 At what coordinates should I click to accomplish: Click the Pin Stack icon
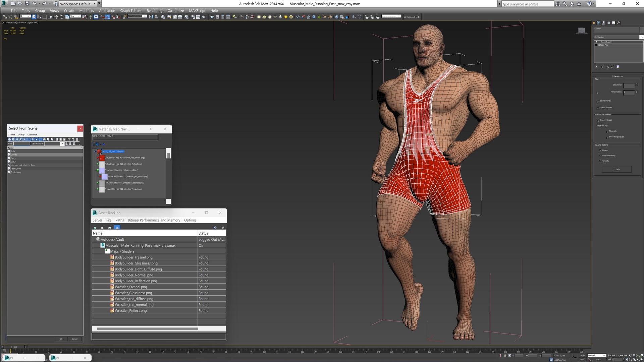tap(596, 67)
